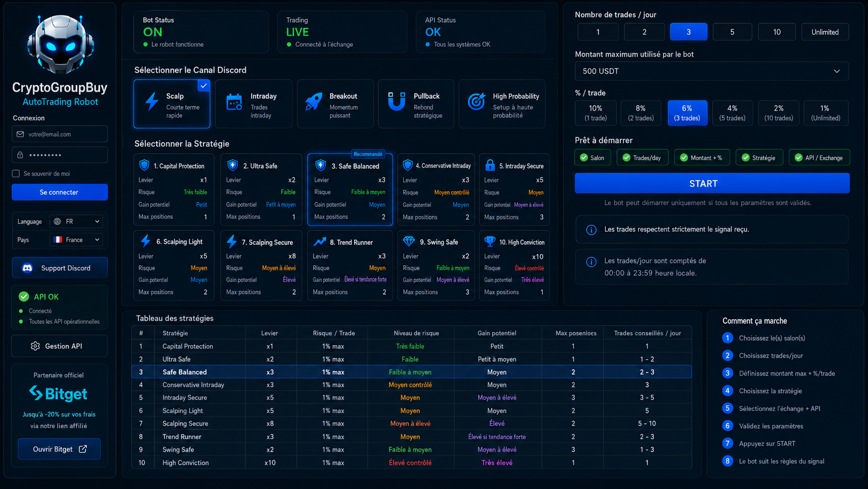Image resolution: width=868 pixels, height=489 pixels.
Task: Click the password input field
Action: [x=60, y=155]
